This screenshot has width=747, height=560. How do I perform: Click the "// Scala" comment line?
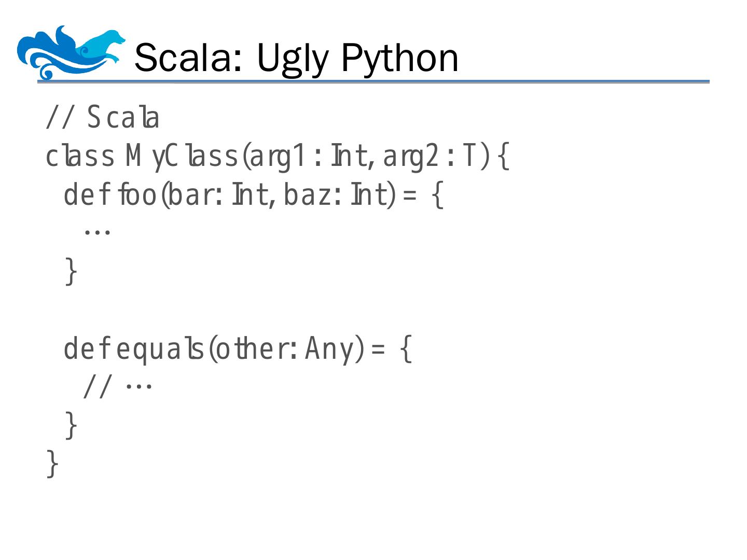click(x=103, y=118)
